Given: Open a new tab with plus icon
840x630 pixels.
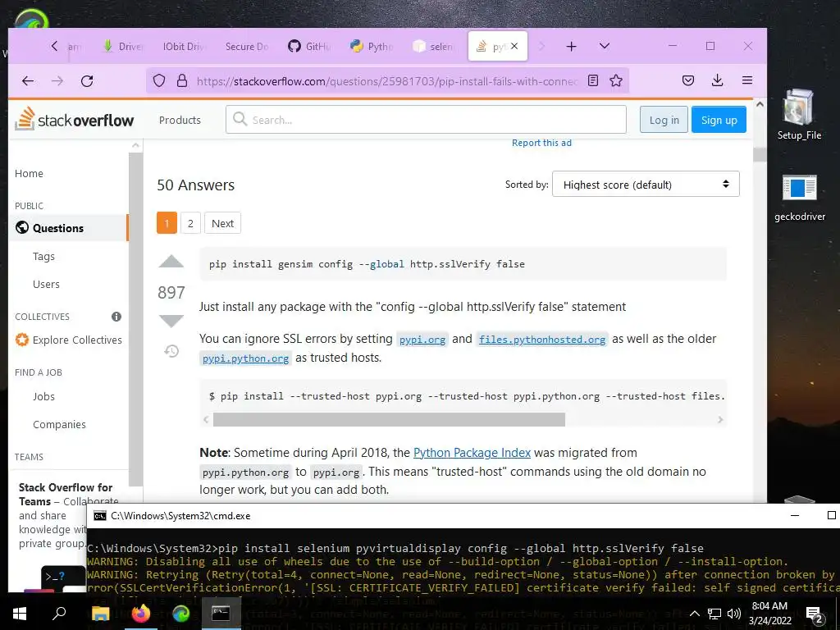Looking at the screenshot, I should tap(572, 47).
